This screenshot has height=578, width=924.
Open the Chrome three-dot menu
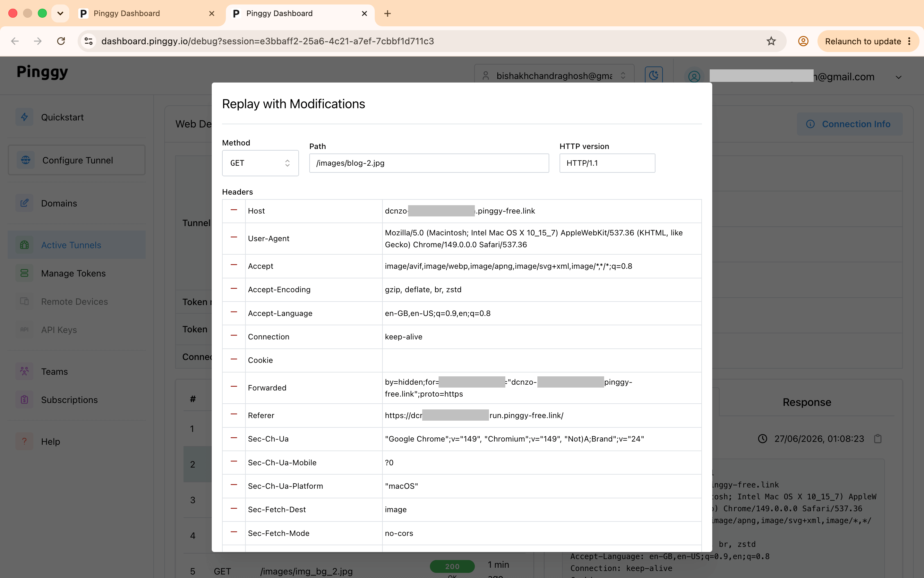pyautogui.click(x=909, y=41)
